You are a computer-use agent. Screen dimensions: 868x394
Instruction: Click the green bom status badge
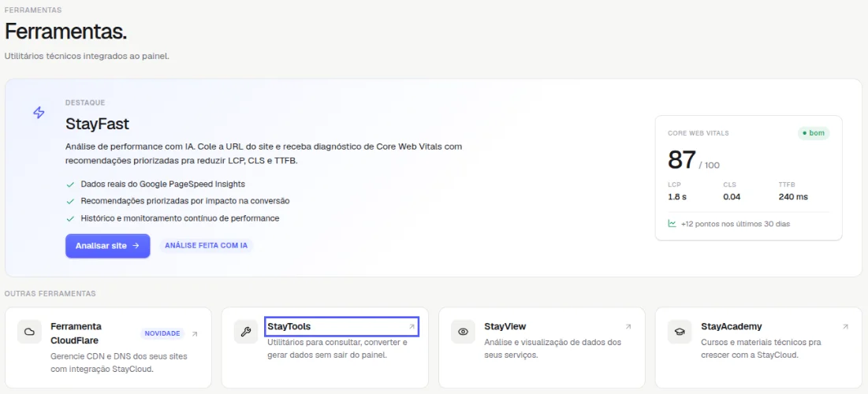coord(813,133)
